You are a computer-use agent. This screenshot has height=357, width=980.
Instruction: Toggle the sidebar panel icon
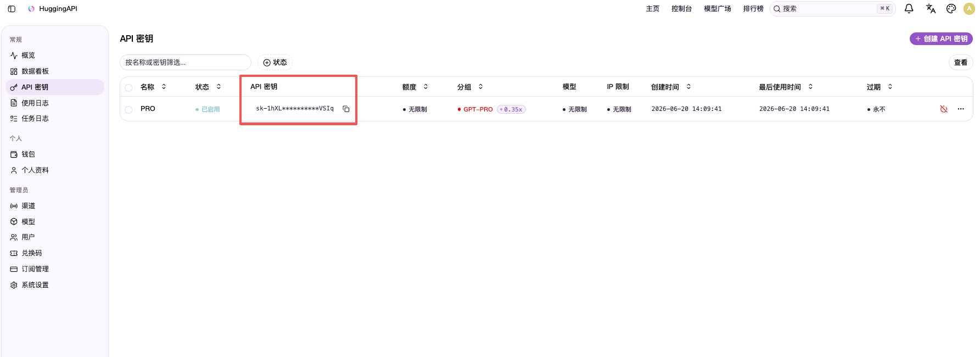12,9
